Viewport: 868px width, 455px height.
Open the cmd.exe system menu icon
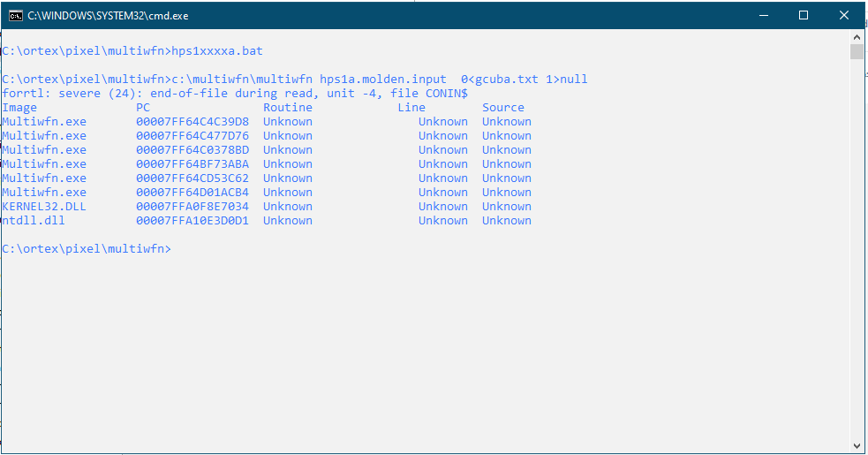click(x=16, y=16)
